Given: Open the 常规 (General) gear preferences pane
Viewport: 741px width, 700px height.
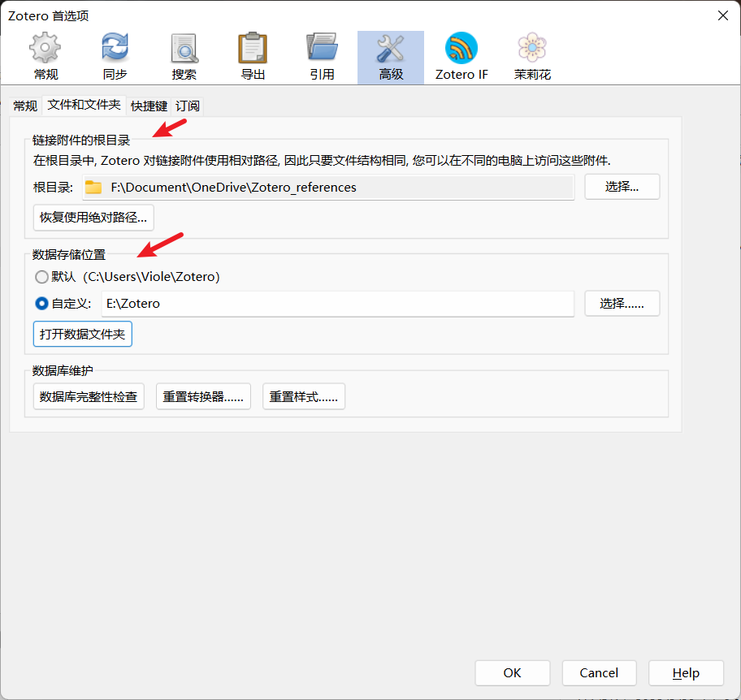Looking at the screenshot, I should click(45, 57).
